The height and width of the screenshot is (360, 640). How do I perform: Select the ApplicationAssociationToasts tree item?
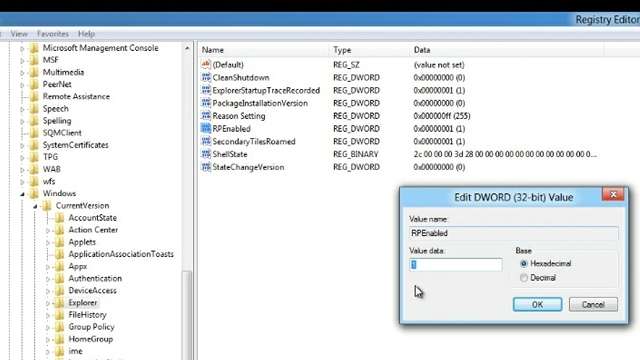click(121, 254)
